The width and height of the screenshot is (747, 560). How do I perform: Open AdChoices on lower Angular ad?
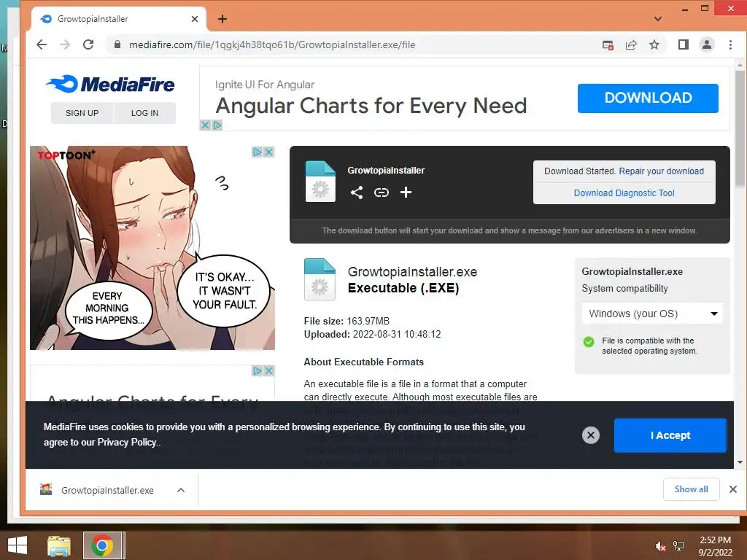[258, 370]
